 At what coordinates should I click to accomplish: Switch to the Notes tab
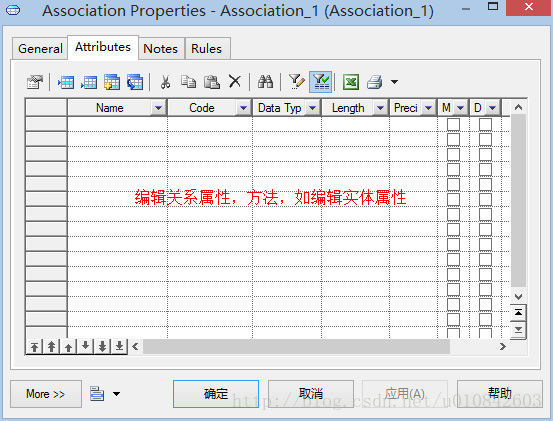click(x=160, y=49)
